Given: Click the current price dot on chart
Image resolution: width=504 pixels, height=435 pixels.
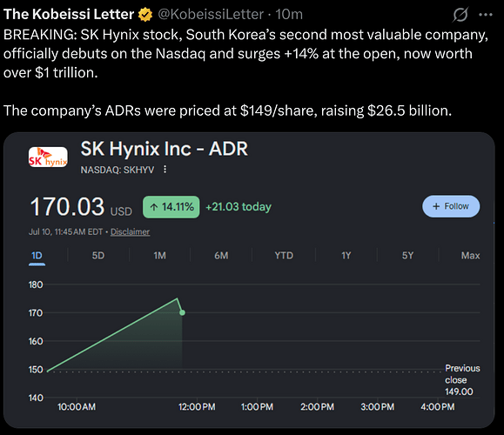Looking at the screenshot, I should (182, 312).
